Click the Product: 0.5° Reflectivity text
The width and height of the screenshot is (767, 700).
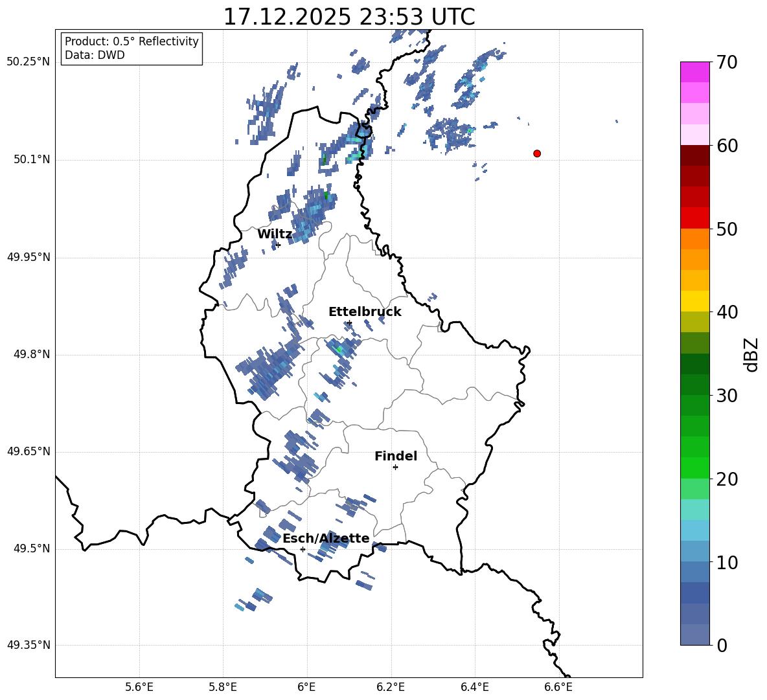(x=132, y=41)
